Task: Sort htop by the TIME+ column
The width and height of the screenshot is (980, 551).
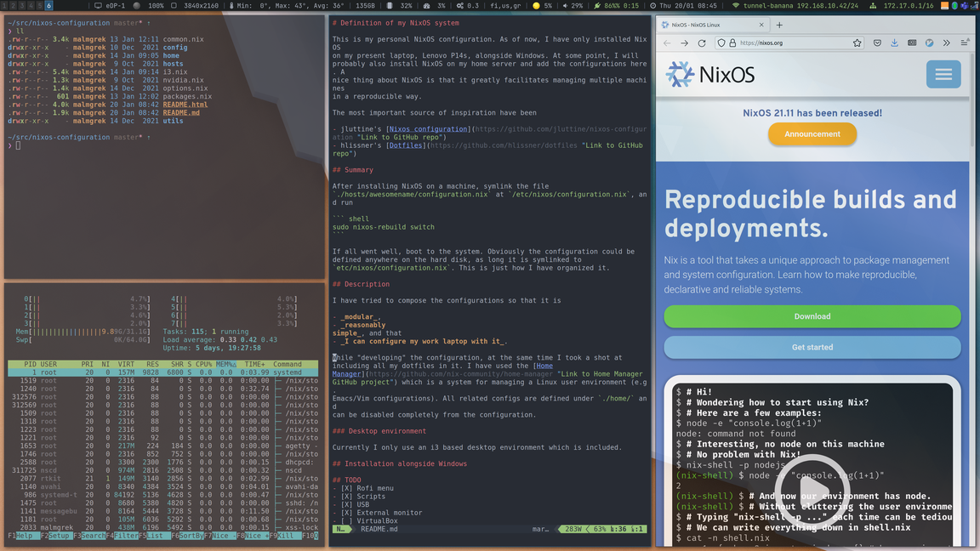Action: [254, 364]
